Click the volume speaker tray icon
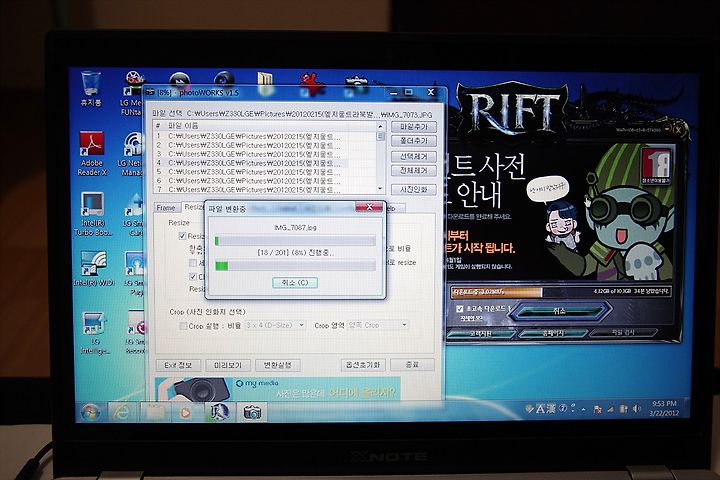Screen dimensions: 720x480 coord(636,408)
